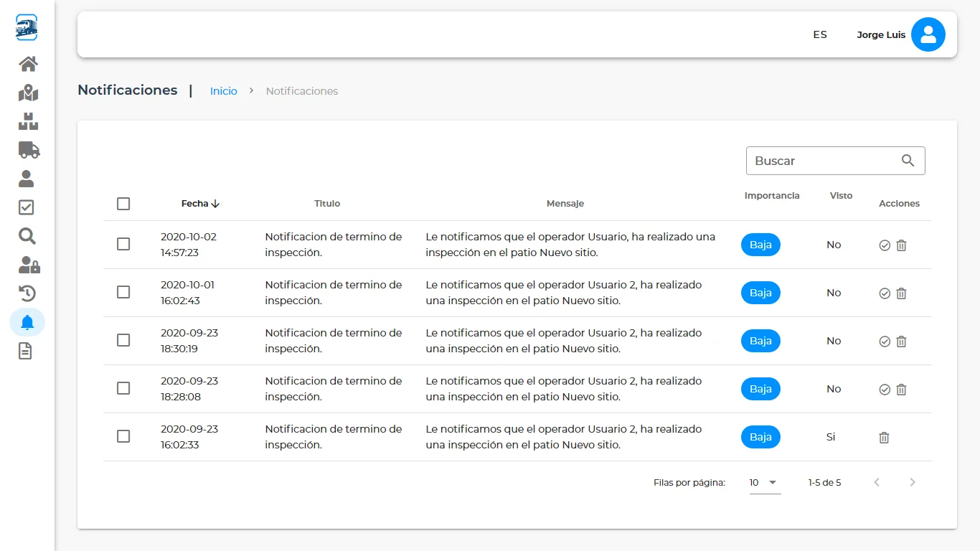
Task: Open search from the magnifier sidebar icon
Action: 27,235
